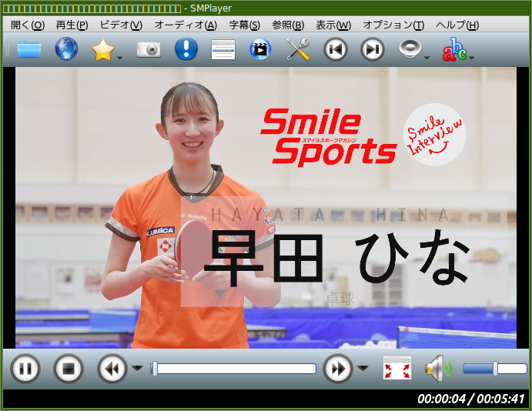
Task: Open the ビデオ(V) menu
Action: tap(121, 25)
